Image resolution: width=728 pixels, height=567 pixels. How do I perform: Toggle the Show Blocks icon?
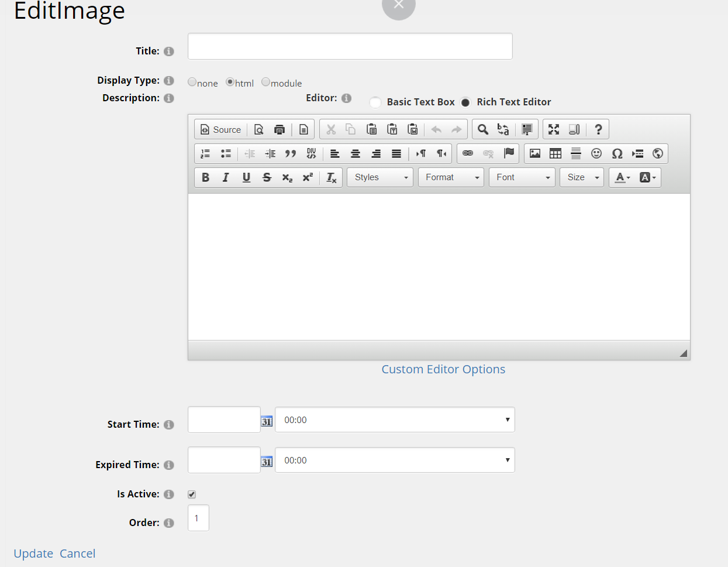point(574,129)
